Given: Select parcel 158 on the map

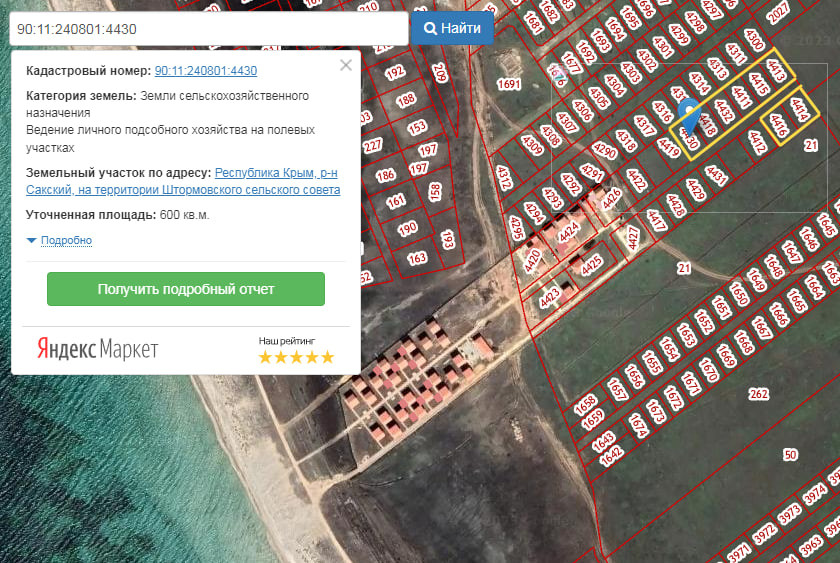Looking at the screenshot, I should pyautogui.click(x=435, y=192).
